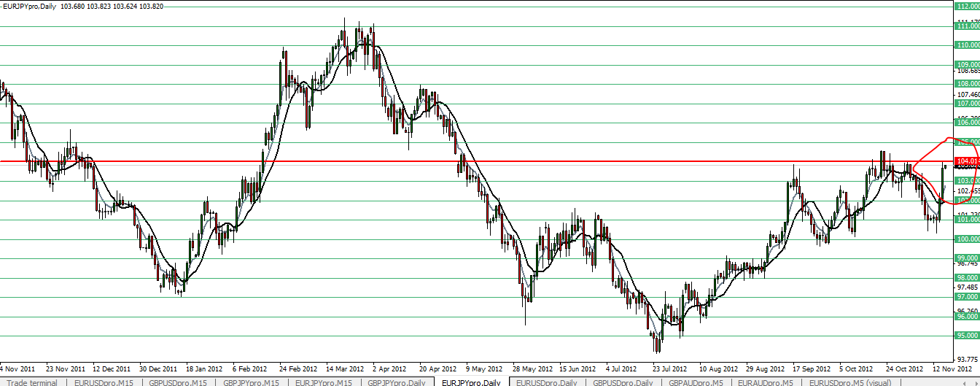Click the 20 Apr 2012 date label
Image resolution: width=980 pixels, height=386 pixels.
point(438,368)
